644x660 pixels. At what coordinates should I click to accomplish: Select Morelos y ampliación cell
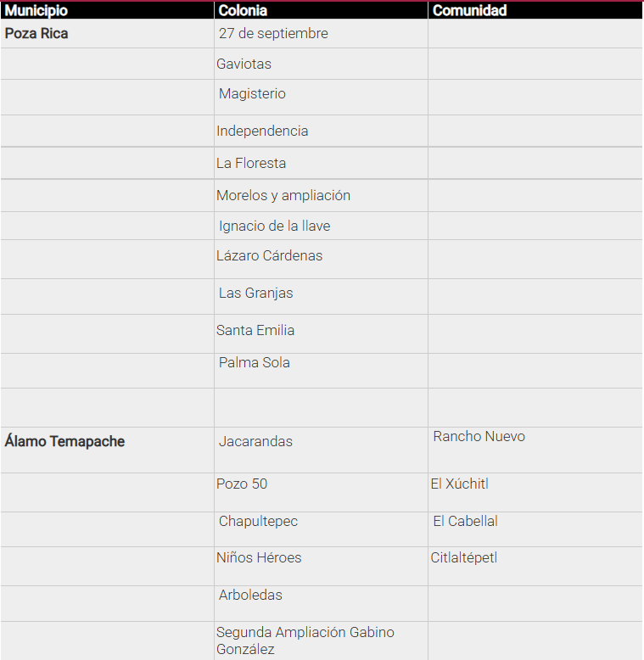283,196
